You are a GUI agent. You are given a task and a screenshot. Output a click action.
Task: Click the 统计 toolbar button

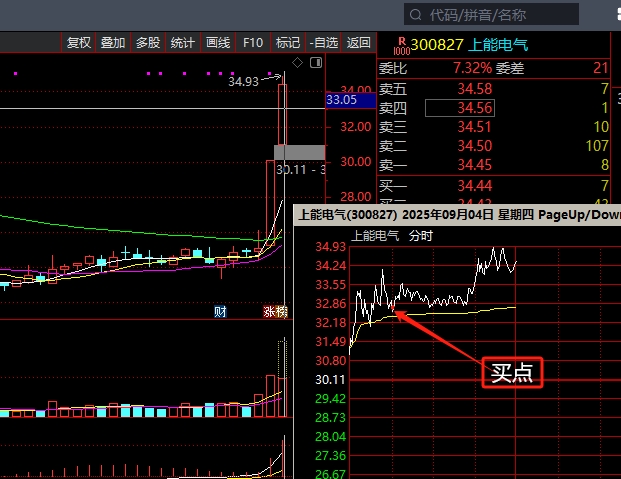pos(183,42)
